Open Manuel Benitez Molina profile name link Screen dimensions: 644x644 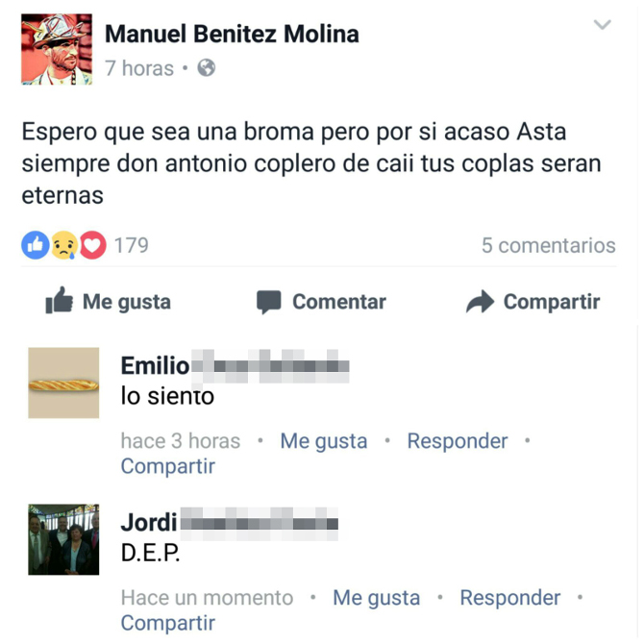(x=232, y=34)
